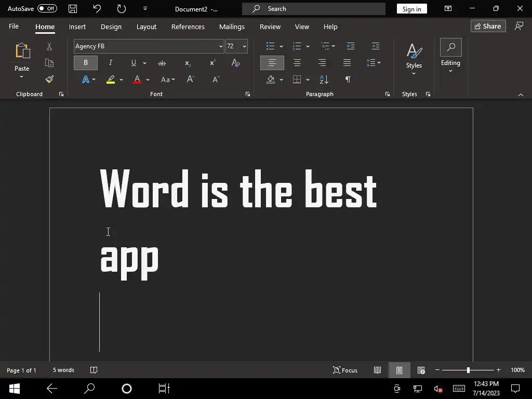Apply subscript formatting
This screenshot has width=532, height=399.
coord(188,63)
